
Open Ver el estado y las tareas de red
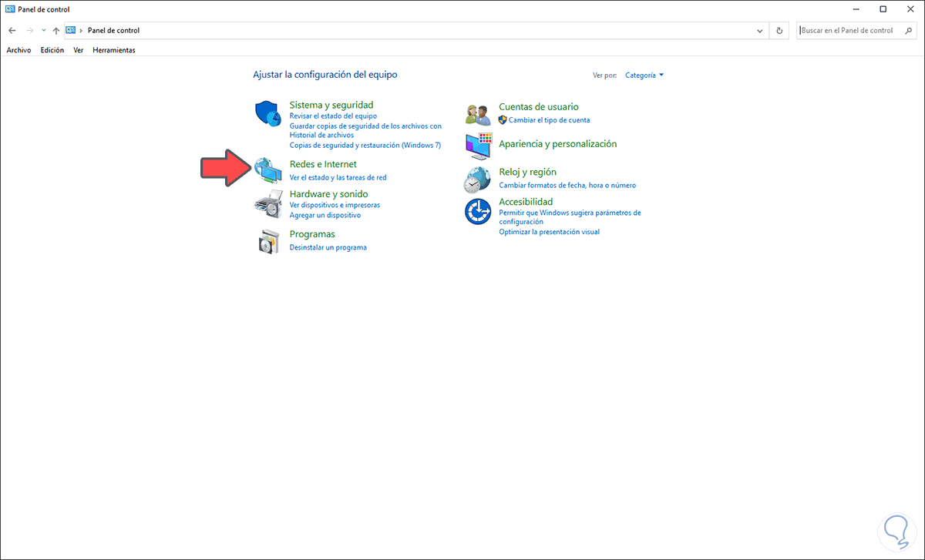(336, 177)
